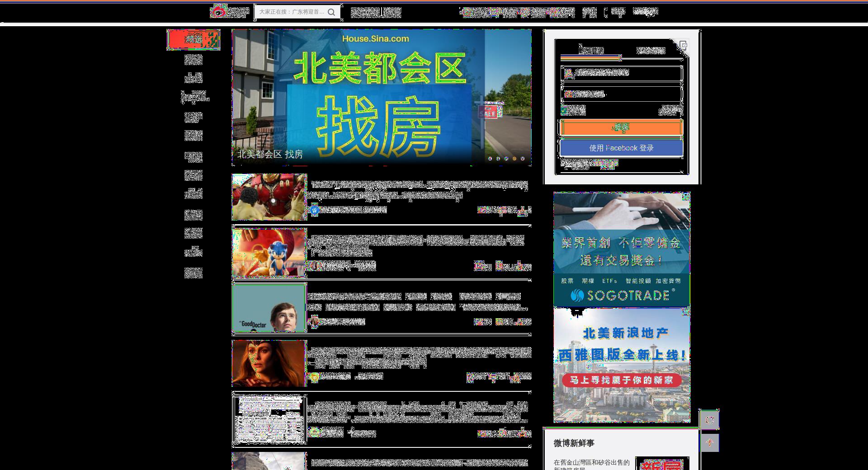Screen dimensions: 868x470
Task: Log in with Facebook button
Action: click(621, 148)
